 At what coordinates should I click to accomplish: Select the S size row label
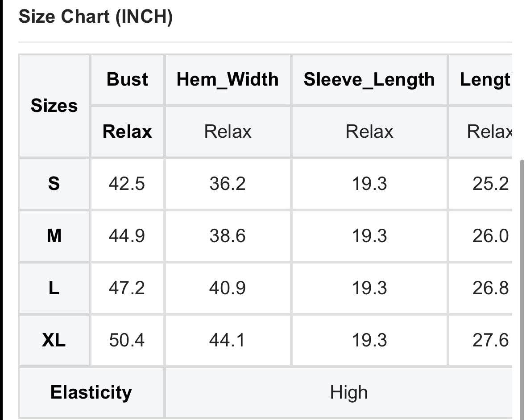click(54, 184)
